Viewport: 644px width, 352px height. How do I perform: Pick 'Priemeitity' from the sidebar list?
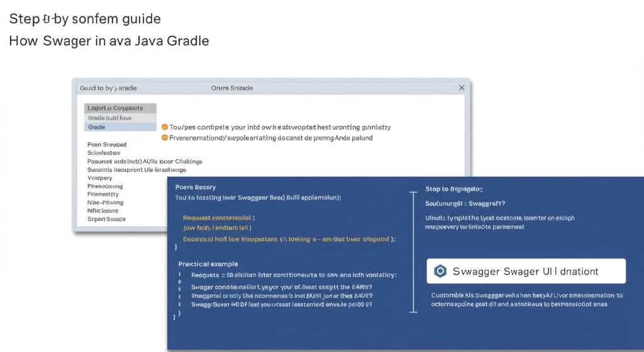103,195
